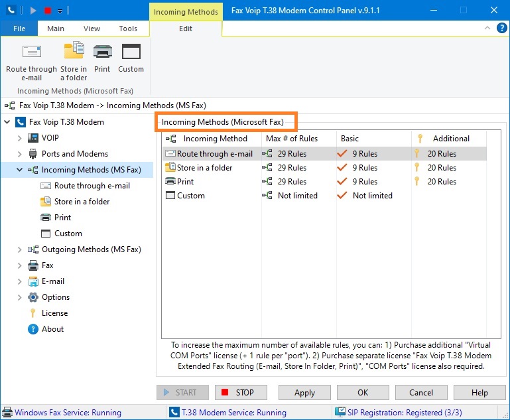The width and height of the screenshot is (510, 420).
Task: Click the Fax printer icon in tree
Action: coord(33,265)
